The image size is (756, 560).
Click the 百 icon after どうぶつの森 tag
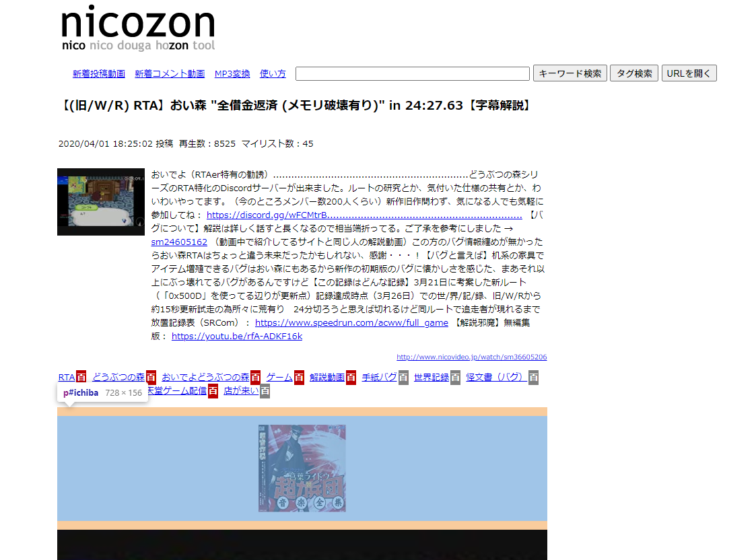(x=151, y=378)
